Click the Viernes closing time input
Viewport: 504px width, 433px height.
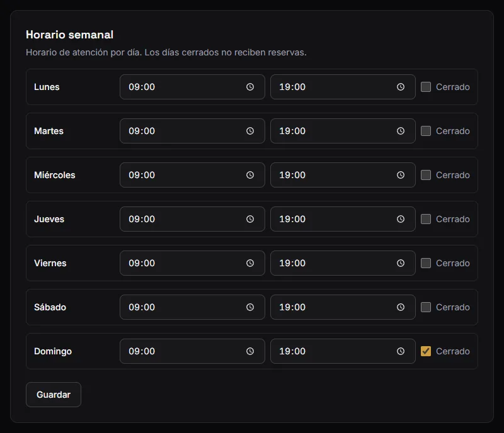click(x=343, y=263)
